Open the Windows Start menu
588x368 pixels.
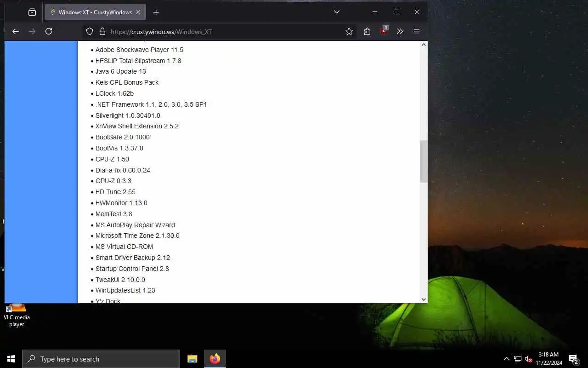(x=11, y=359)
